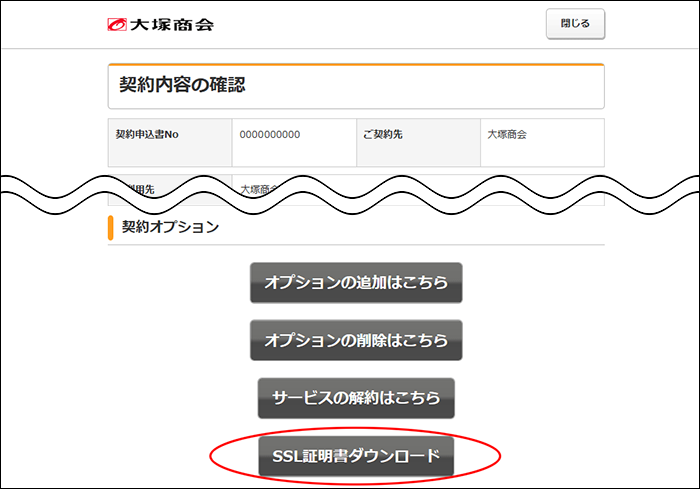Click the orange top border of 契約内容の確認
The width and height of the screenshot is (700, 489).
(355, 65)
